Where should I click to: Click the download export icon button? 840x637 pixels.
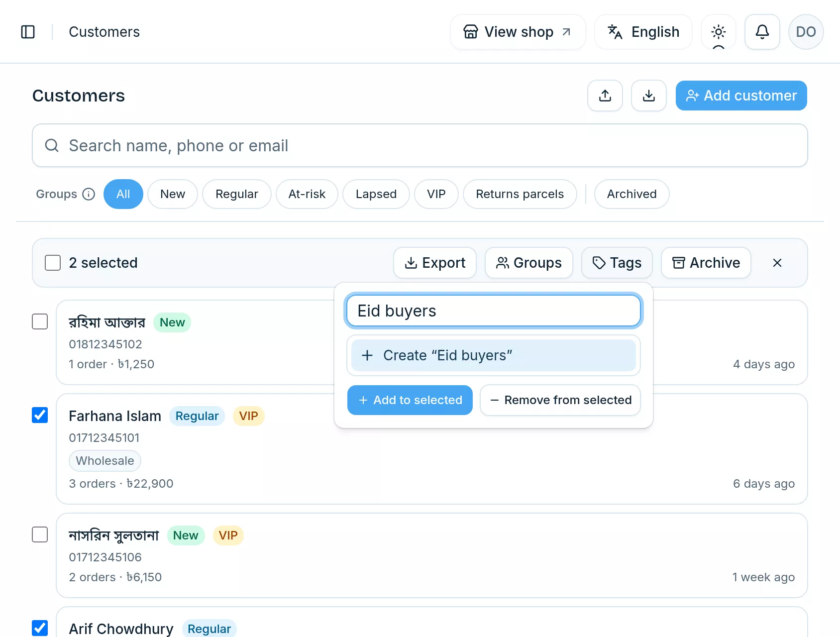(648, 96)
